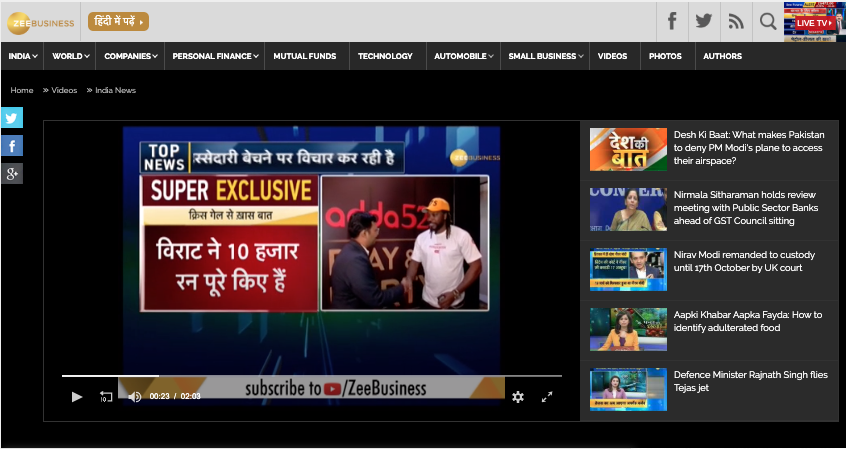Open Nirav Modi remanded to custody headline
This screenshot has width=846, height=449.
click(x=744, y=261)
